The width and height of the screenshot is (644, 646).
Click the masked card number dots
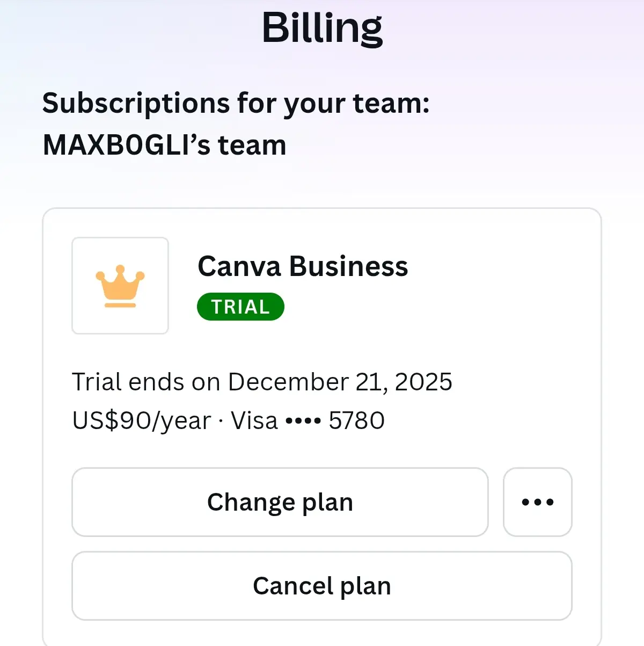(x=303, y=421)
